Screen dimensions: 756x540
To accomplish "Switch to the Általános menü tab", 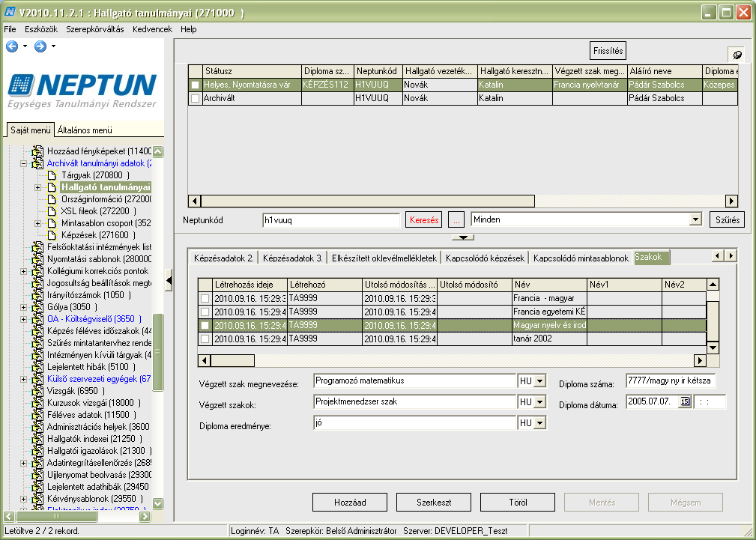I will [85, 130].
